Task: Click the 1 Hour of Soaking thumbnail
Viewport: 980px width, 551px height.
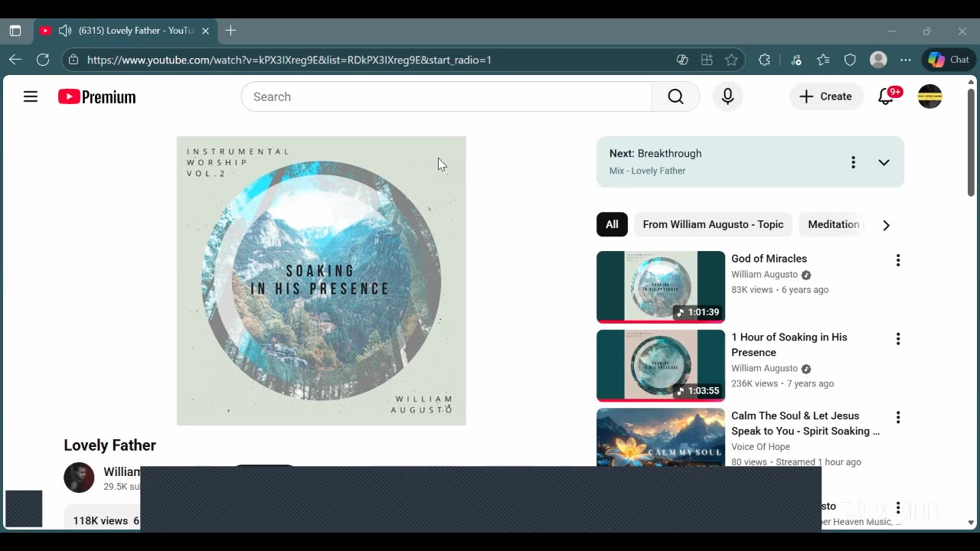Action: [661, 365]
